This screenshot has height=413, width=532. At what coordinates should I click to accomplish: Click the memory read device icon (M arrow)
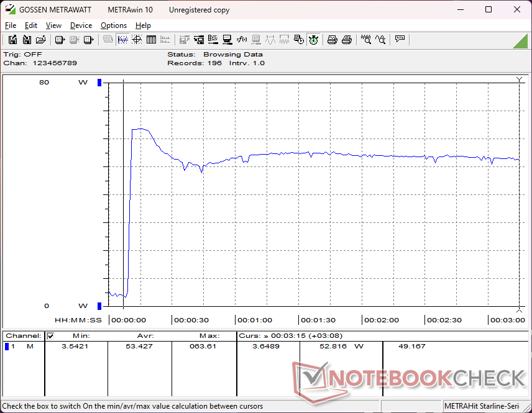88,40
